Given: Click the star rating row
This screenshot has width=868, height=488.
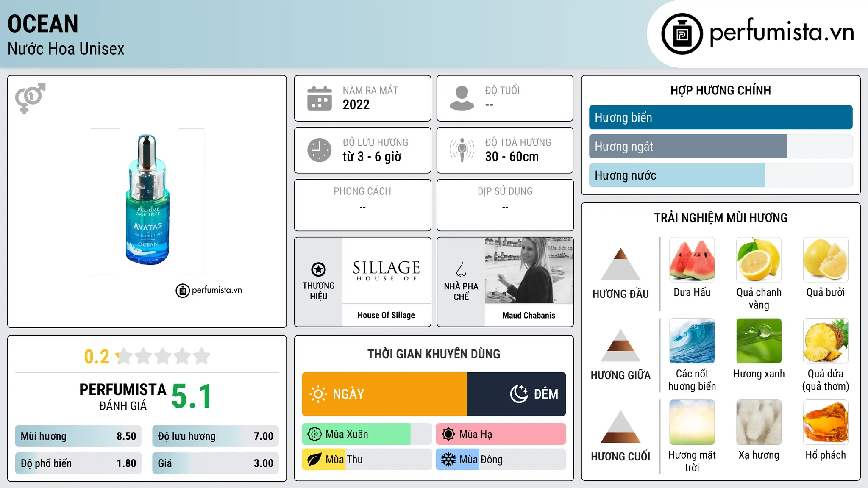Looking at the screenshot, I should (163, 356).
